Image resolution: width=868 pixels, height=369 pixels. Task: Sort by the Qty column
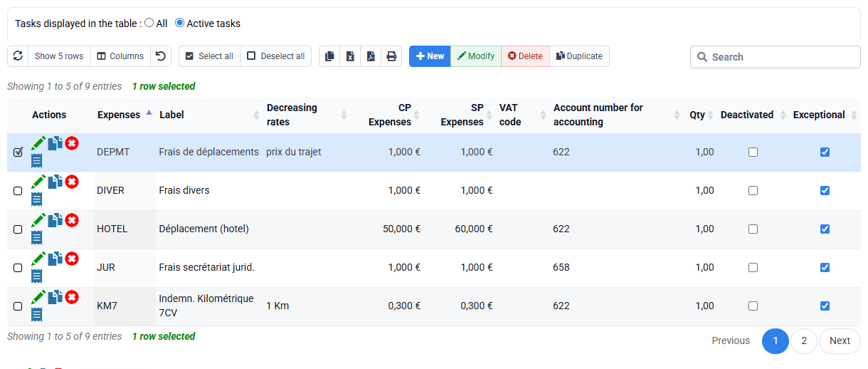click(701, 115)
